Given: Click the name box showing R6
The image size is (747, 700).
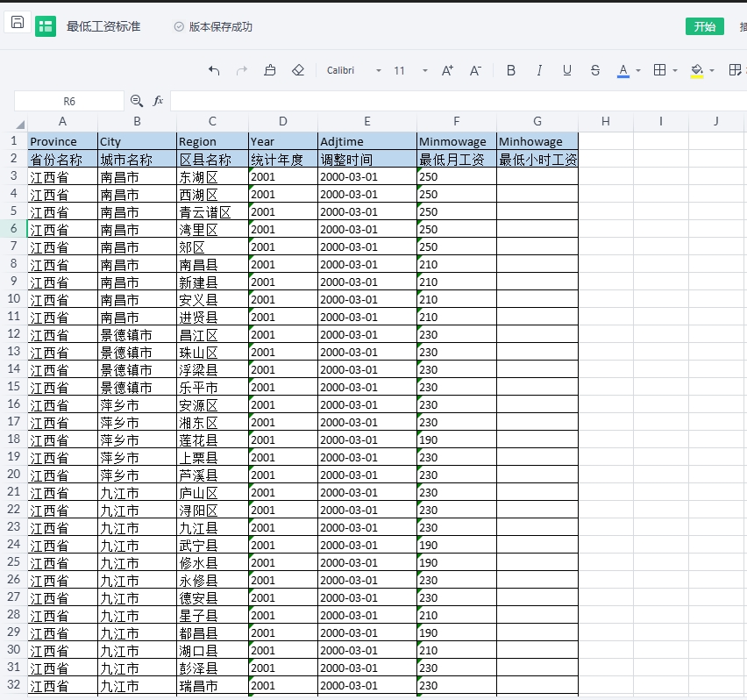Looking at the screenshot, I should click(x=69, y=101).
